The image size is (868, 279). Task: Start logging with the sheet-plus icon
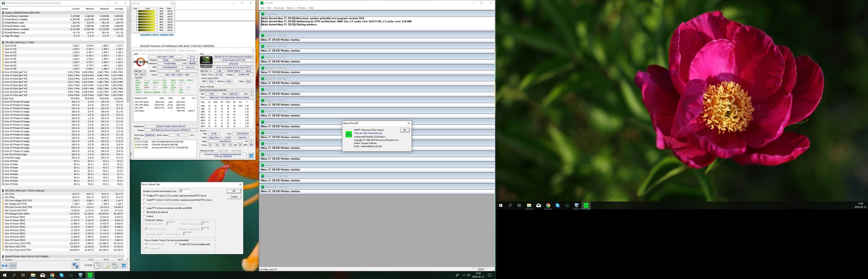[106, 265]
